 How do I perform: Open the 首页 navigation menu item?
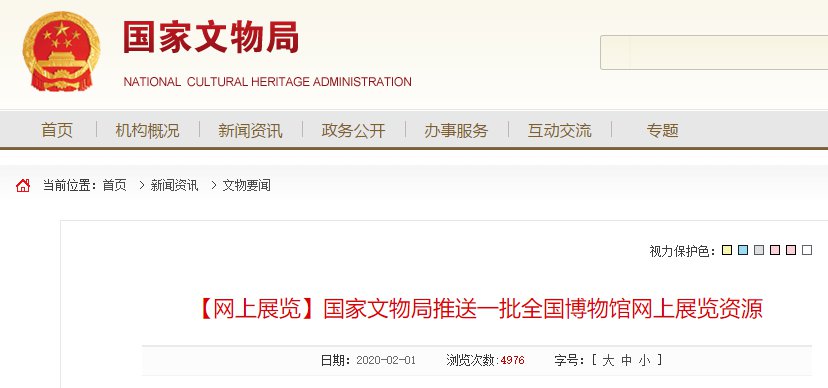coord(57,130)
